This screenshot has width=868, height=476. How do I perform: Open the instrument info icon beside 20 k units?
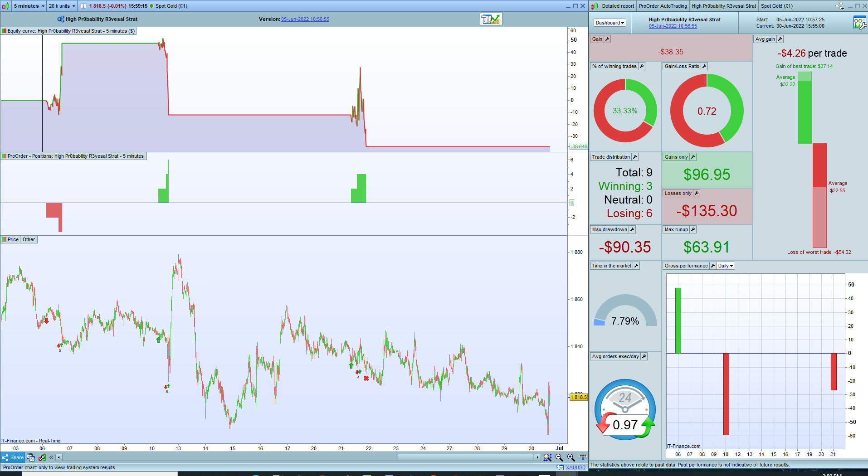click(x=83, y=6)
